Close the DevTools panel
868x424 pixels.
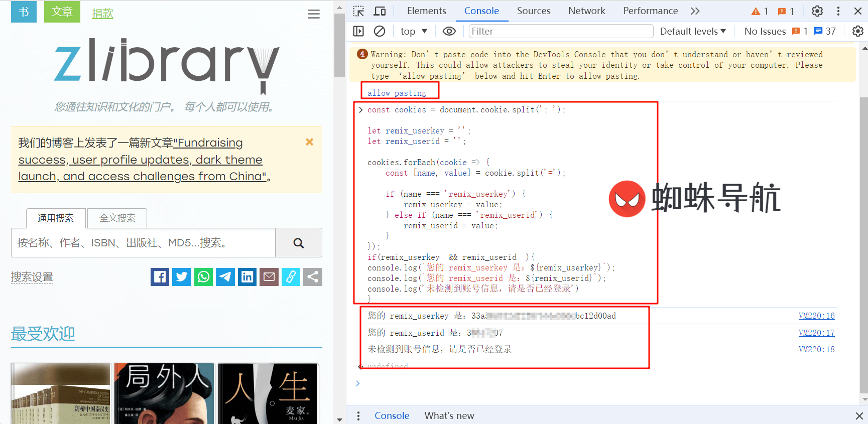pyautogui.click(x=858, y=11)
